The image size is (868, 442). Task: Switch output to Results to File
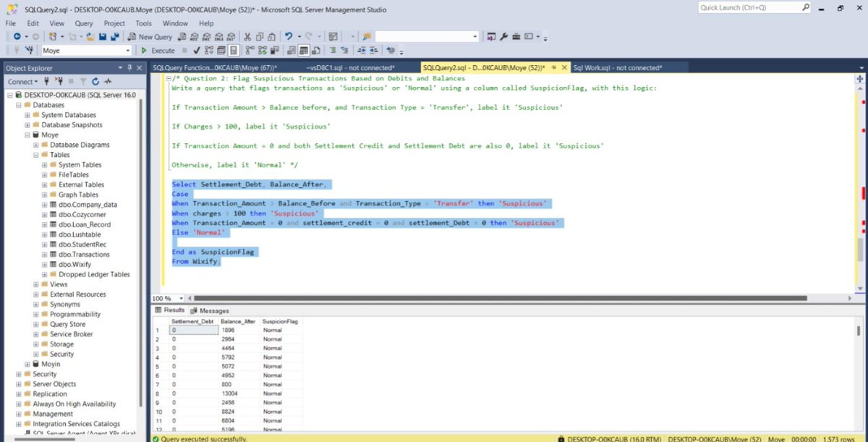[316, 51]
